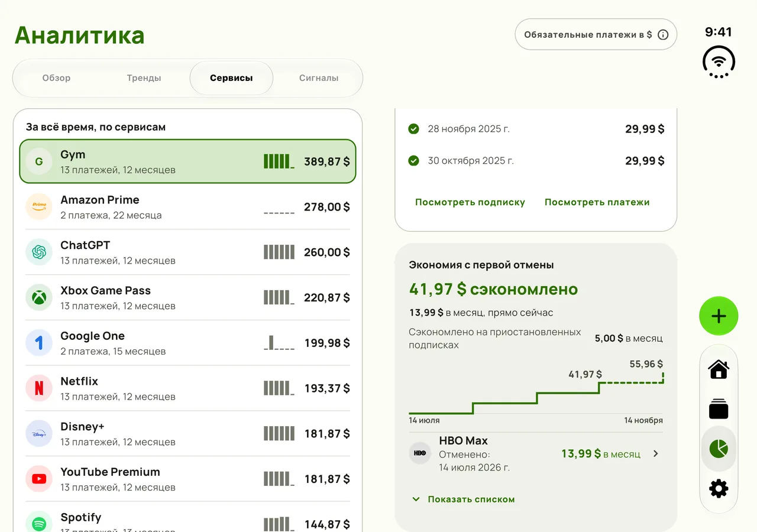
Task: Click the Spotify logo icon
Action: tap(39, 524)
